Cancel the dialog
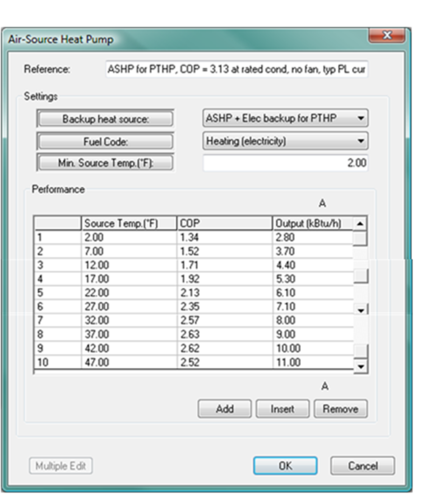Screen dimensions: 447x494 363,466
